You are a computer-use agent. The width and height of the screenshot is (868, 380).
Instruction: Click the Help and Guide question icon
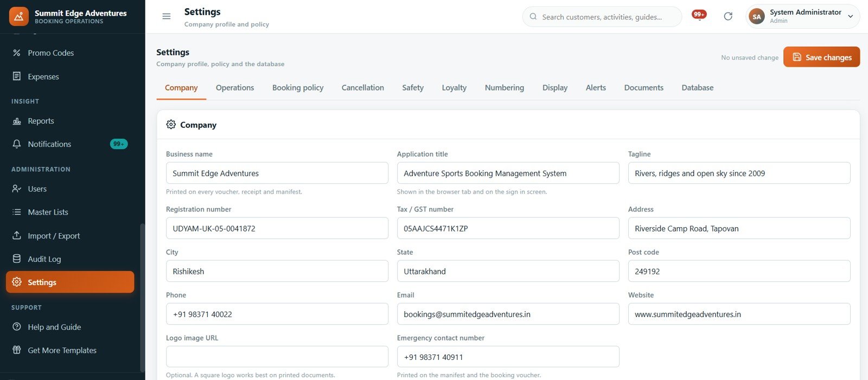point(17,327)
